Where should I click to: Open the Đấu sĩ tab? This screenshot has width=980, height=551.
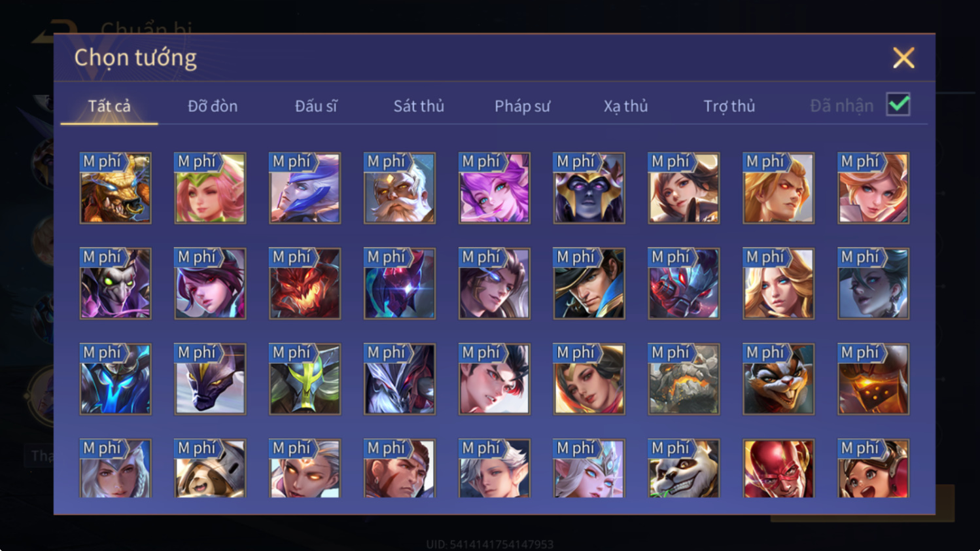pyautogui.click(x=316, y=106)
